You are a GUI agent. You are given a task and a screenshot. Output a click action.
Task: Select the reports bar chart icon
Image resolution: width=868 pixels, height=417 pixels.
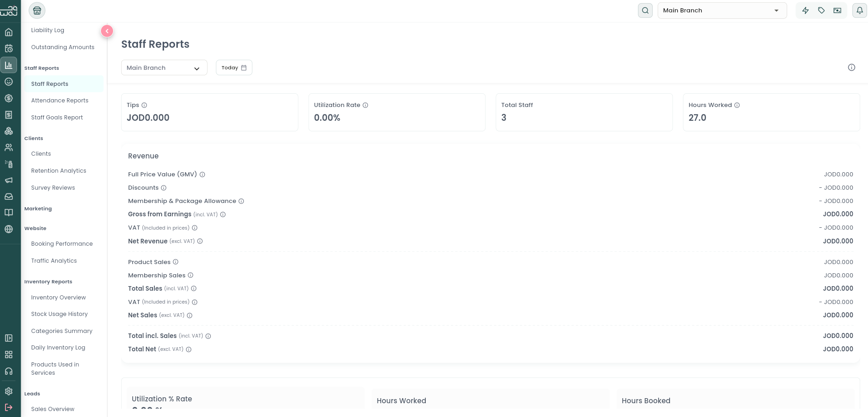click(9, 65)
